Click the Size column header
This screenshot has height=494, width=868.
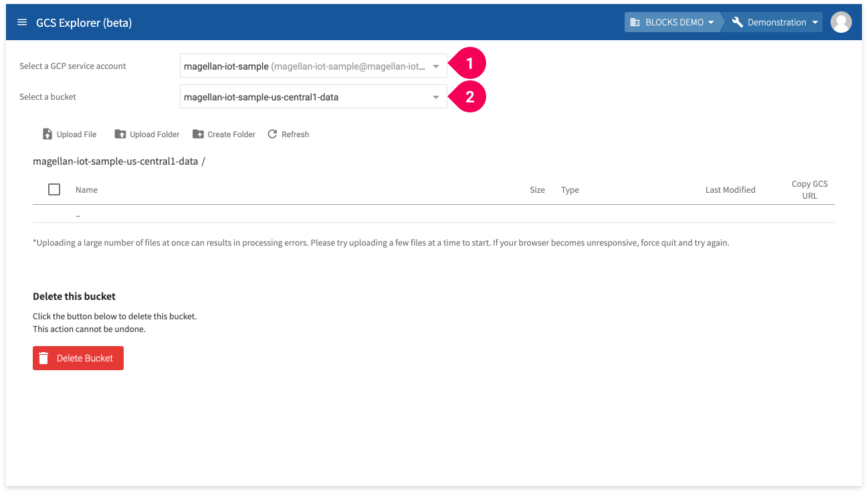coord(538,190)
